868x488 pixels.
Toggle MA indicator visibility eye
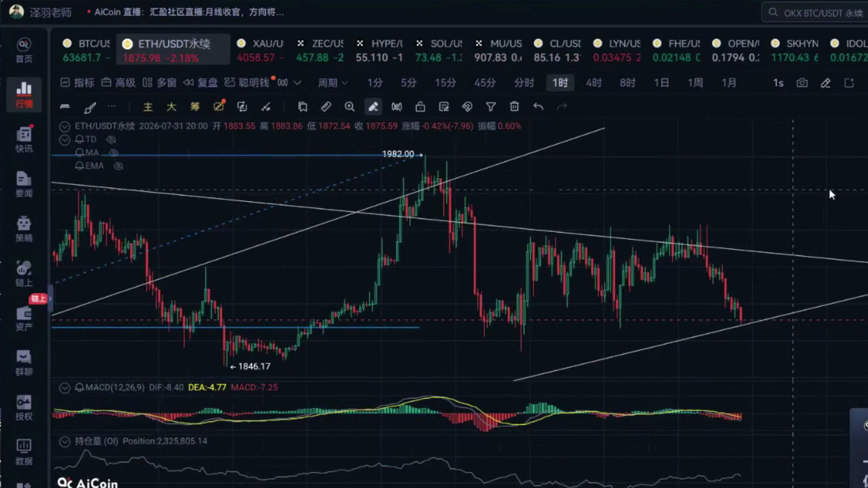(113, 153)
